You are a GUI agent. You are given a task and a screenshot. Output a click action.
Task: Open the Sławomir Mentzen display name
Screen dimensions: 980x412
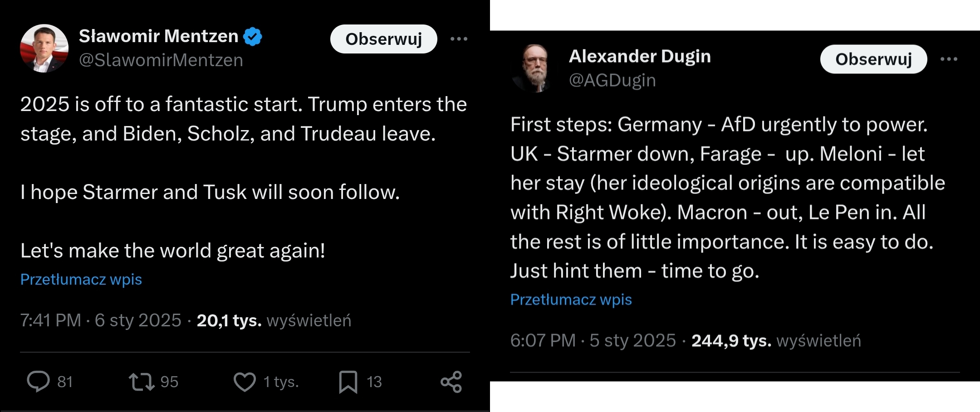click(x=158, y=36)
